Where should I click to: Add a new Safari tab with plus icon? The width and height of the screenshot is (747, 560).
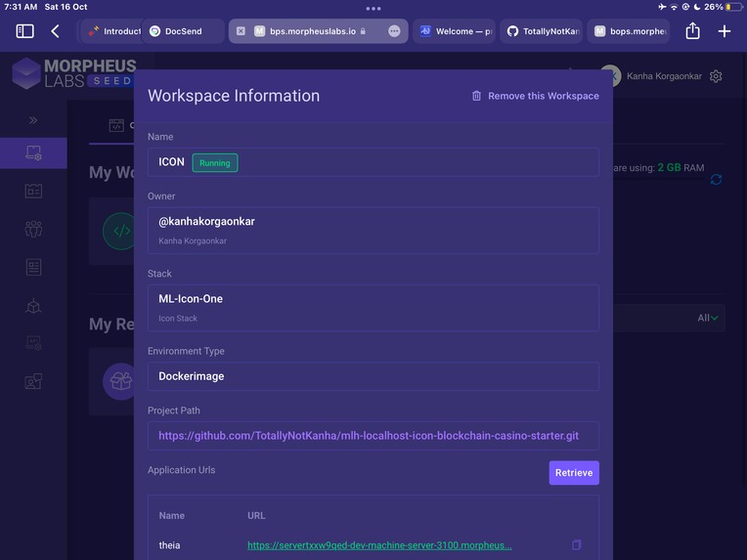725,31
